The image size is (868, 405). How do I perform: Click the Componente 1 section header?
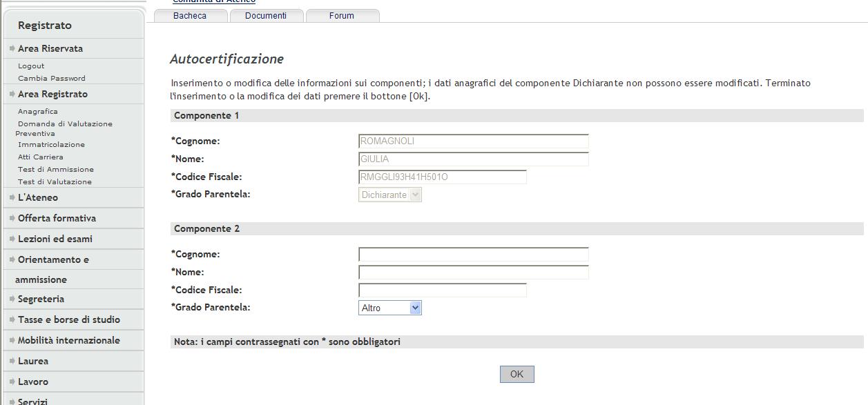517,115
